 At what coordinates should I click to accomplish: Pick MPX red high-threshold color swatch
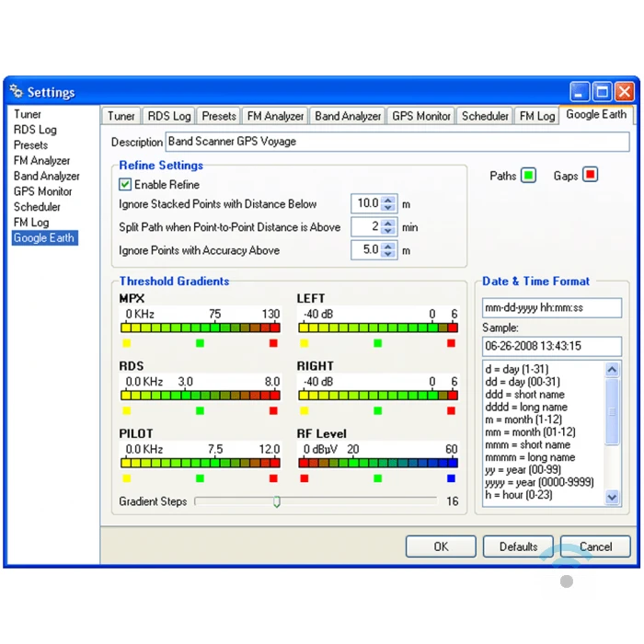(x=273, y=343)
